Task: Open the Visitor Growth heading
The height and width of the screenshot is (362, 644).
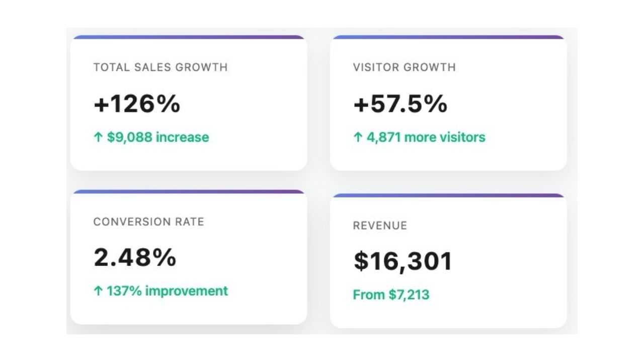Action: [405, 67]
